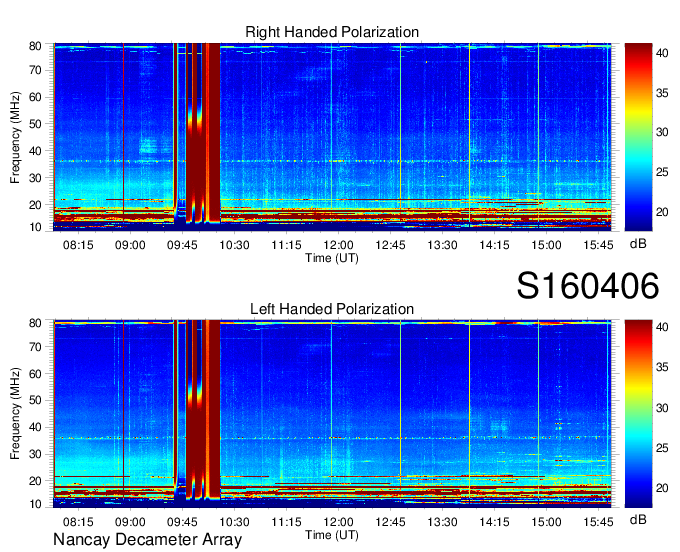Click the "35" label on Left Handed color bar

(x=662, y=367)
